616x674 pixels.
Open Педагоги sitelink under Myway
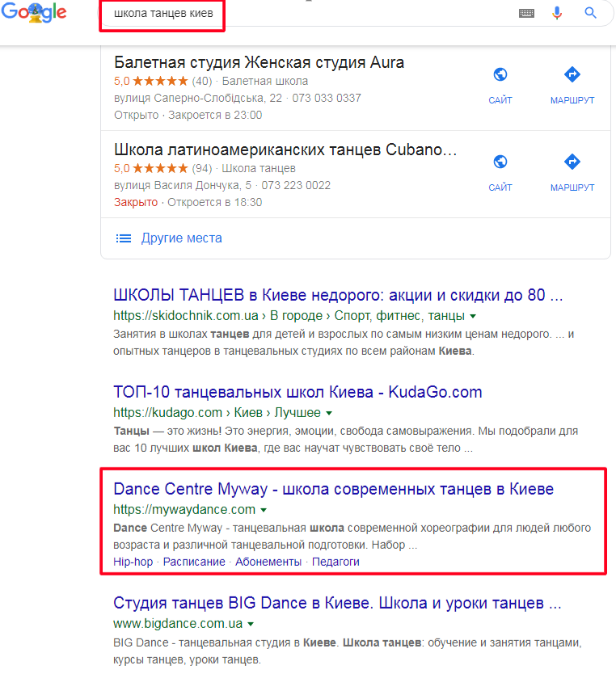[335, 562]
